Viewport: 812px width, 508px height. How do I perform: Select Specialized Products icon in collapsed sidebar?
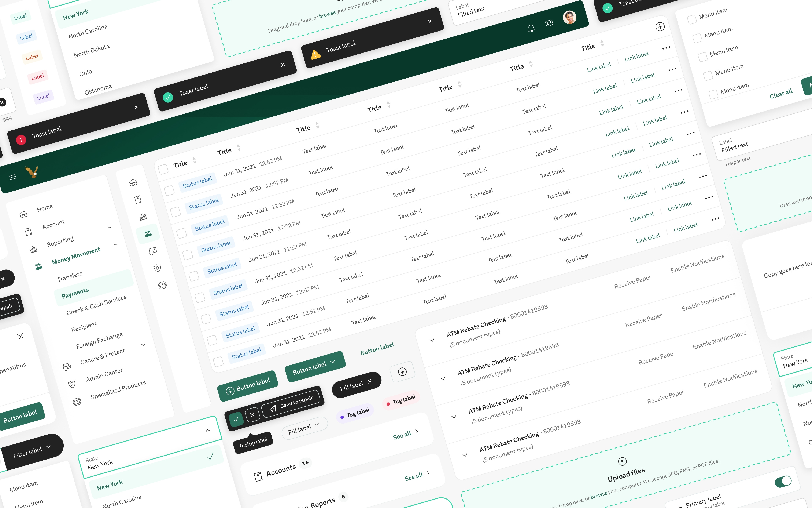coord(162,286)
